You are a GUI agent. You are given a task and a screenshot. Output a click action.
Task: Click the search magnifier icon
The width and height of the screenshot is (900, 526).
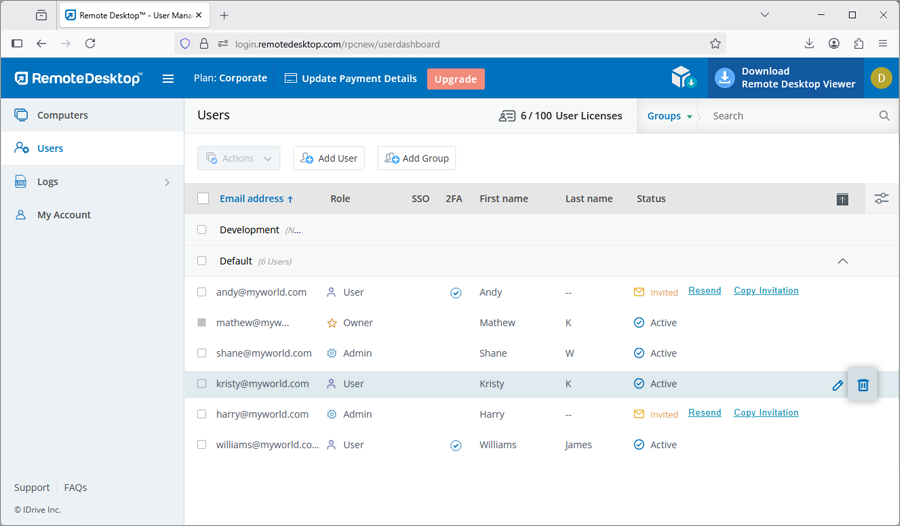pos(884,116)
